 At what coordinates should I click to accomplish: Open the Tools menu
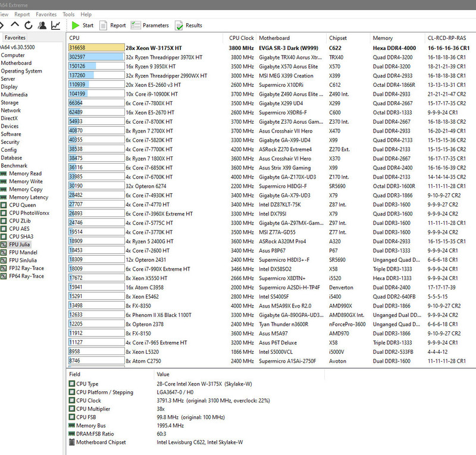point(68,14)
